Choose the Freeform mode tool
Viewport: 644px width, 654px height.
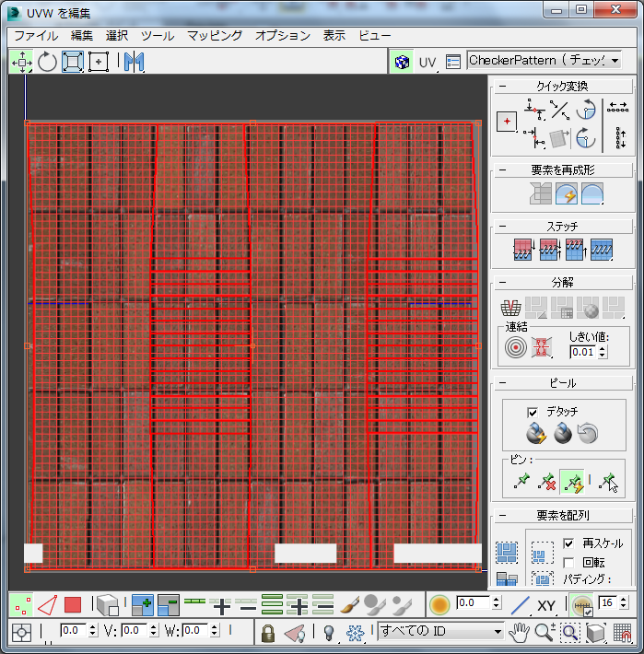[x=99, y=62]
